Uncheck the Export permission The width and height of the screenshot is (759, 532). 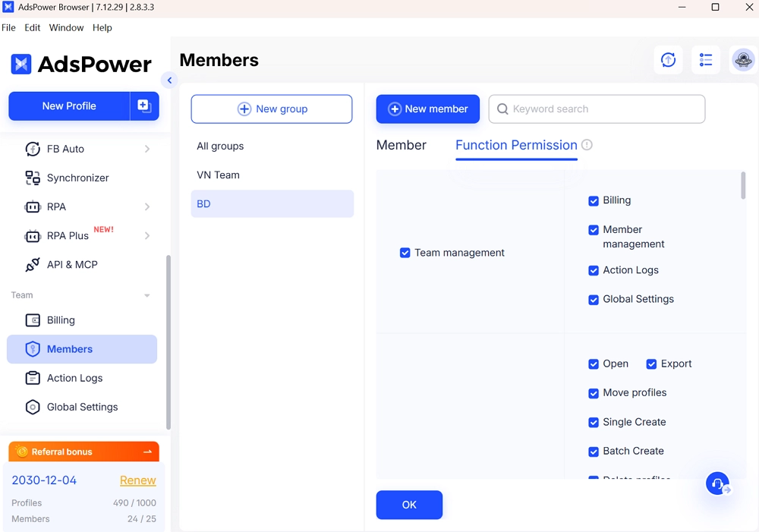pyautogui.click(x=651, y=364)
